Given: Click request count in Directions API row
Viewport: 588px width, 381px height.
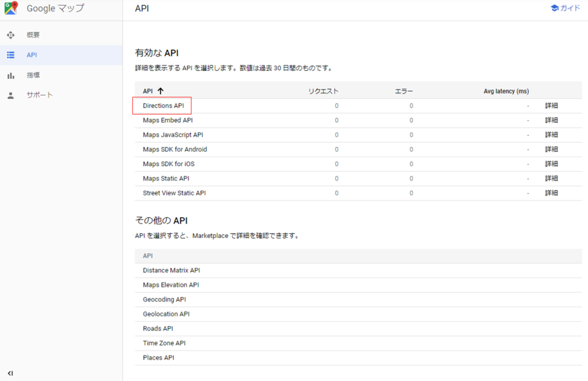Looking at the screenshot, I should 336,106.
